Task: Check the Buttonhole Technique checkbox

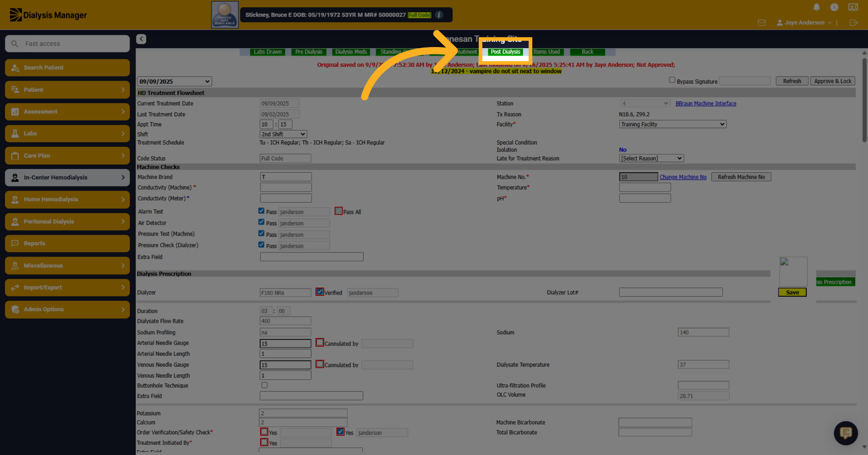Action: click(264, 385)
